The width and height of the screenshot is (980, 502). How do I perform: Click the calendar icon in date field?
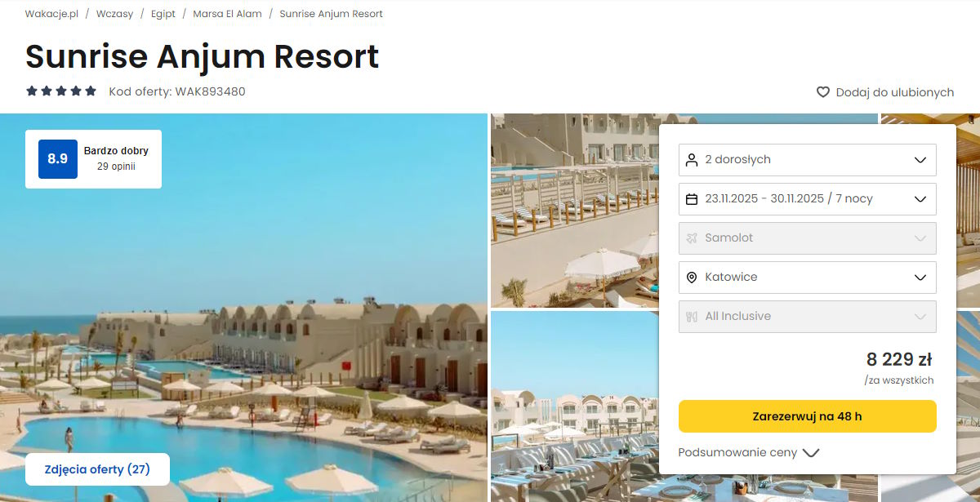pyautogui.click(x=692, y=198)
